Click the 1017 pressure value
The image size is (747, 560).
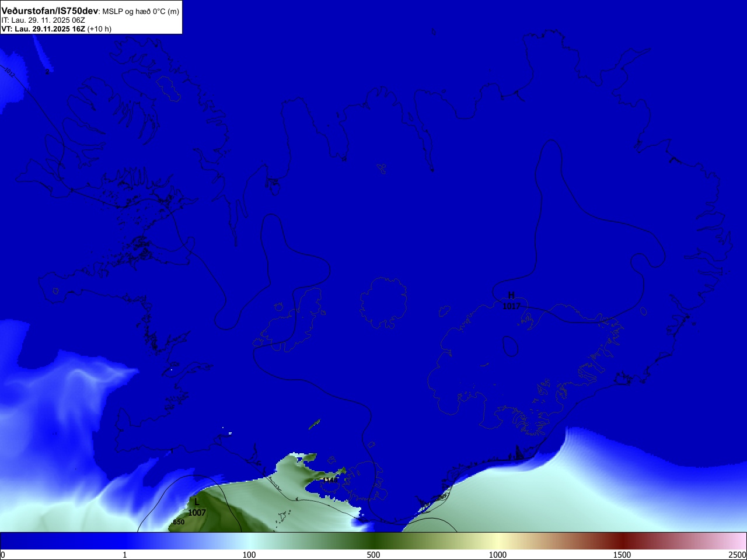[x=511, y=306]
